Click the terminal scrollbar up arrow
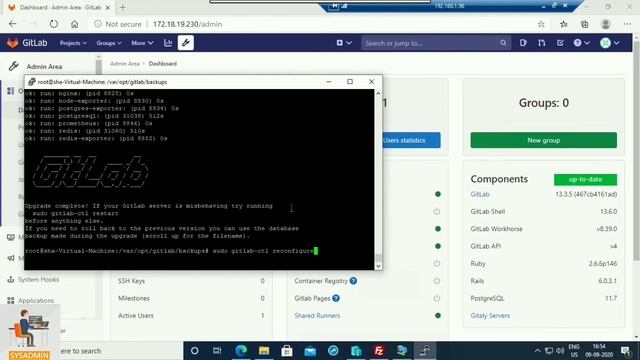 [378, 93]
